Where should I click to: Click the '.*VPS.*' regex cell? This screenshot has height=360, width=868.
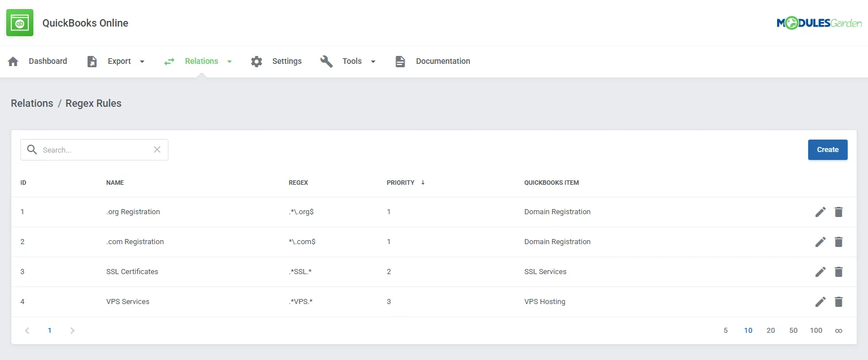pos(301,302)
